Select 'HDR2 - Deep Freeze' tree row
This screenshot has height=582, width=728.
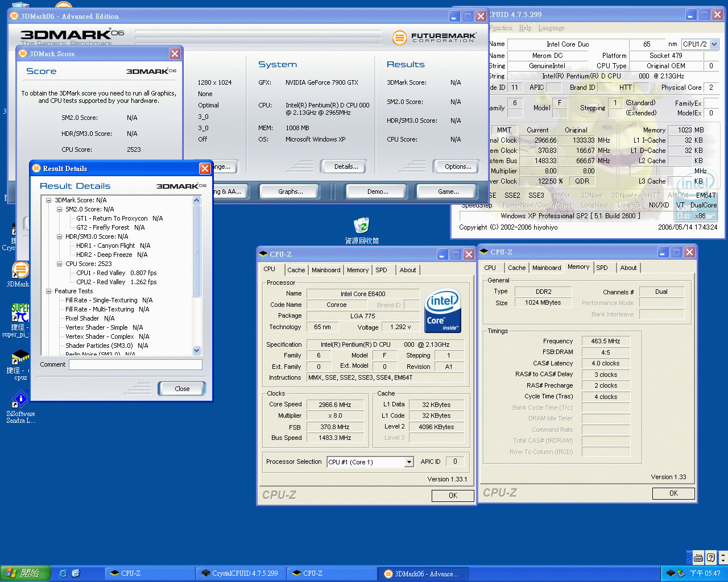tap(112, 255)
